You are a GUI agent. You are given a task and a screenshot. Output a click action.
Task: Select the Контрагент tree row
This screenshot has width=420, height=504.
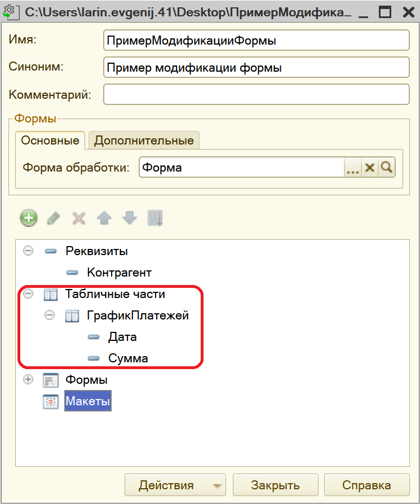tap(119, 273)
